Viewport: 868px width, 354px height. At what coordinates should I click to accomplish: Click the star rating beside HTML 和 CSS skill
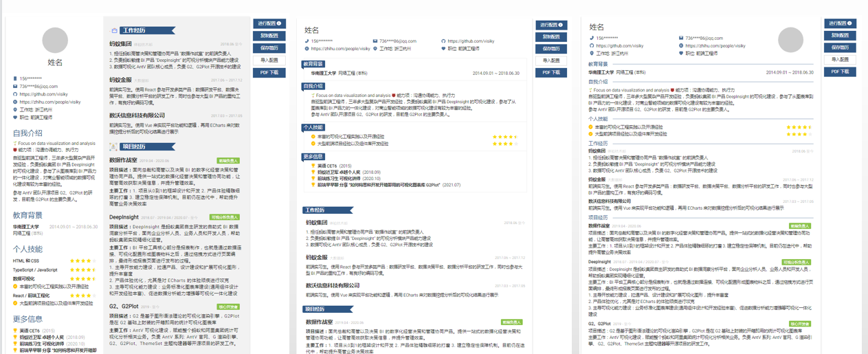(82, 261)
